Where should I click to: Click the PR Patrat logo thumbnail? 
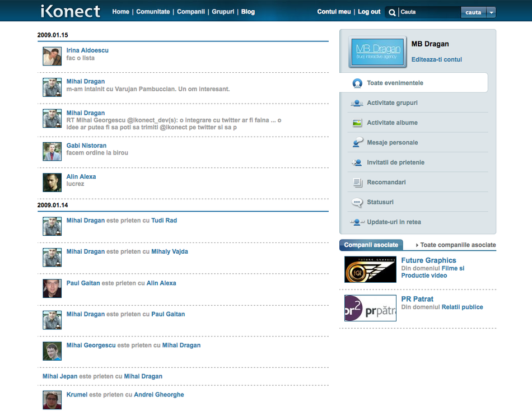pyautogui.click(x=370, y=308)
